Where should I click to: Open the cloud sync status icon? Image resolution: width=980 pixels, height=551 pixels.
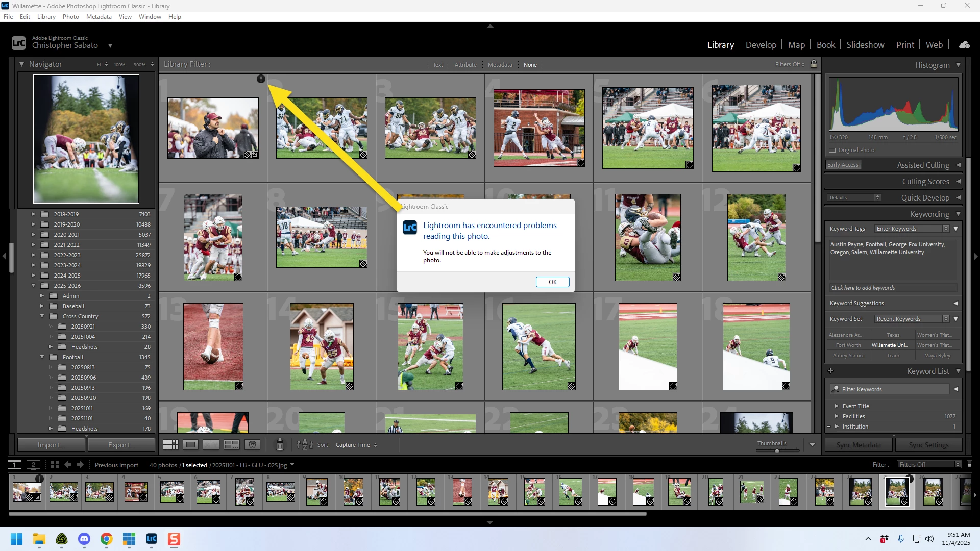tap(964, 45)
